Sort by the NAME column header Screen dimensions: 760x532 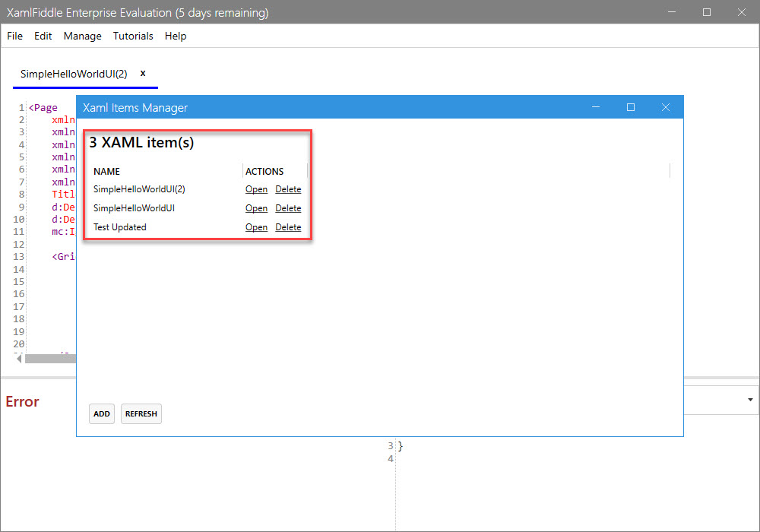[x=106, y=172]
